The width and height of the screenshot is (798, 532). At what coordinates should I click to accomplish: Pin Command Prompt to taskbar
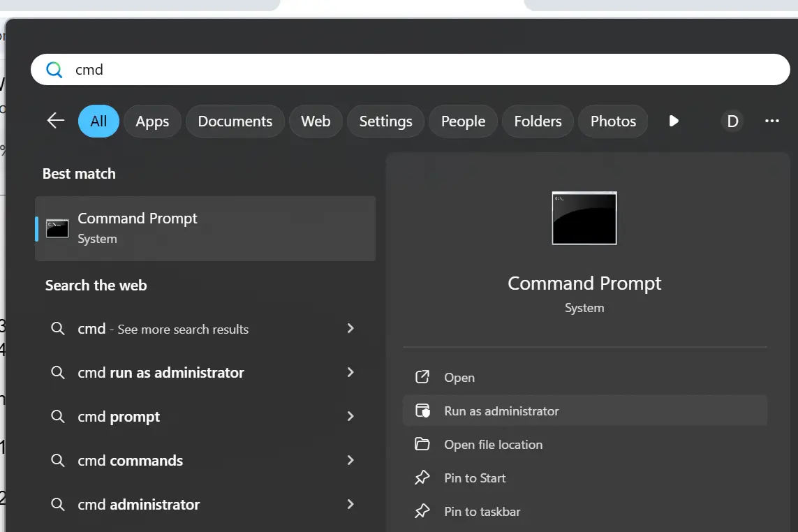tap(482, 512)
